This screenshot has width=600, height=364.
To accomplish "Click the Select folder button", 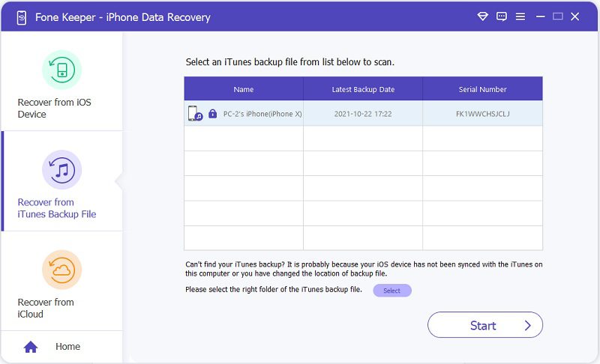I will 391,291.
